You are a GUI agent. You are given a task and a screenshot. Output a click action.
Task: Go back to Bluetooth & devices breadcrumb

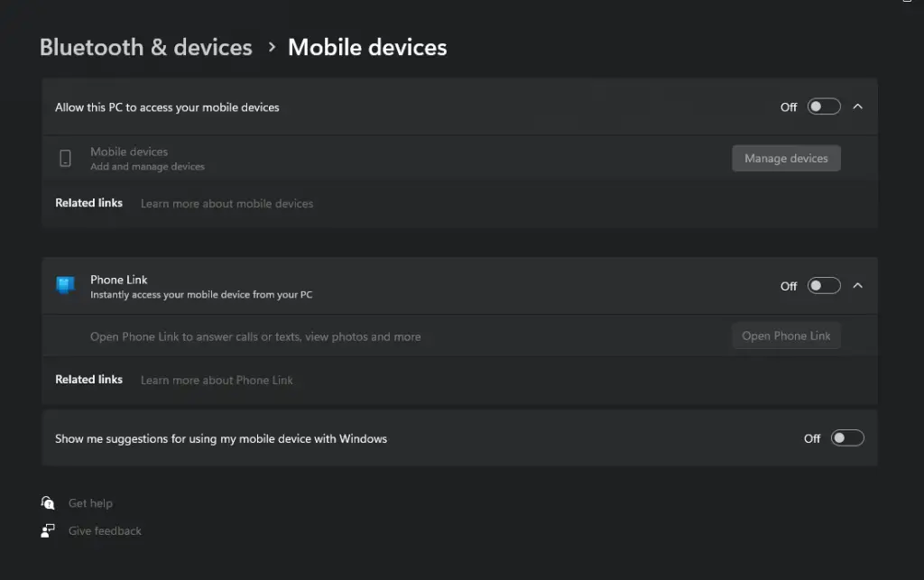coord(146,48)
